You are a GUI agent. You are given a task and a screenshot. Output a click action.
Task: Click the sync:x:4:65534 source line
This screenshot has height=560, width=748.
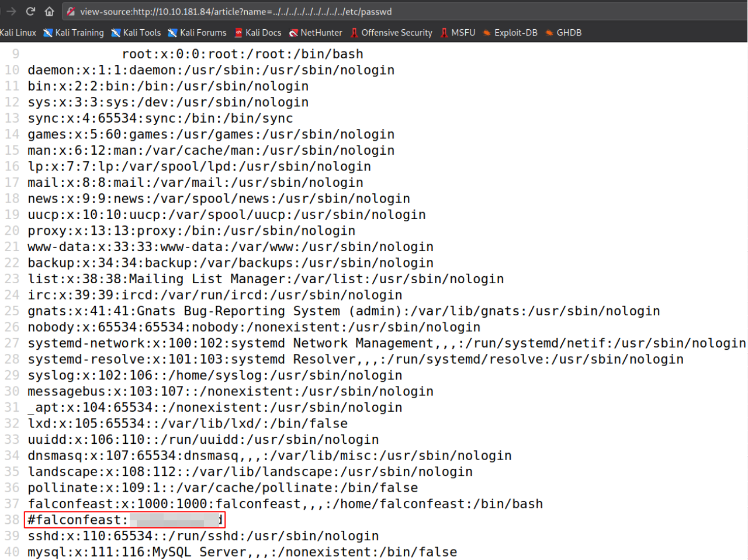pos(160,119)
